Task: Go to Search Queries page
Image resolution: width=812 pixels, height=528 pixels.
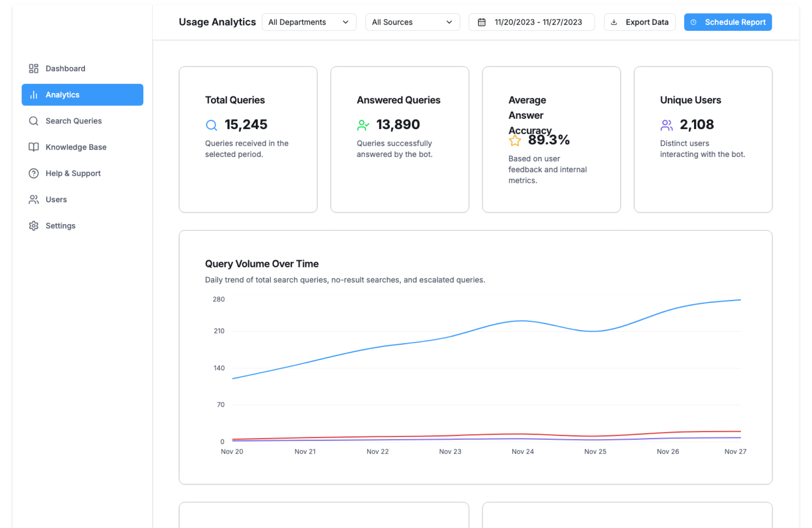Action: point(74,121)
